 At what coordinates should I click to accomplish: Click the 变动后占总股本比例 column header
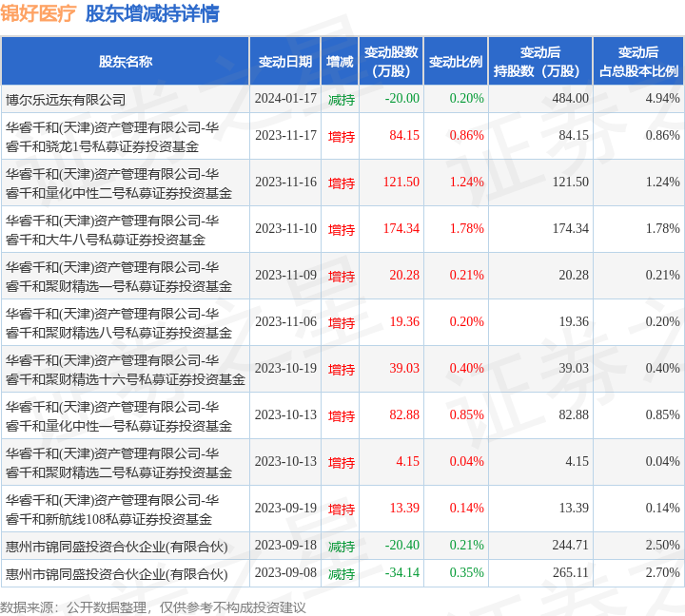point(638,62)
